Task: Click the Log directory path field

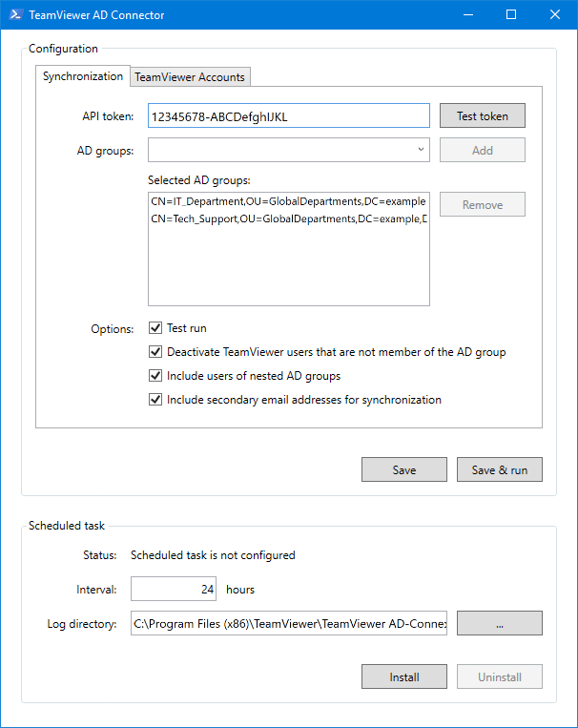Action: pos(289,623)
